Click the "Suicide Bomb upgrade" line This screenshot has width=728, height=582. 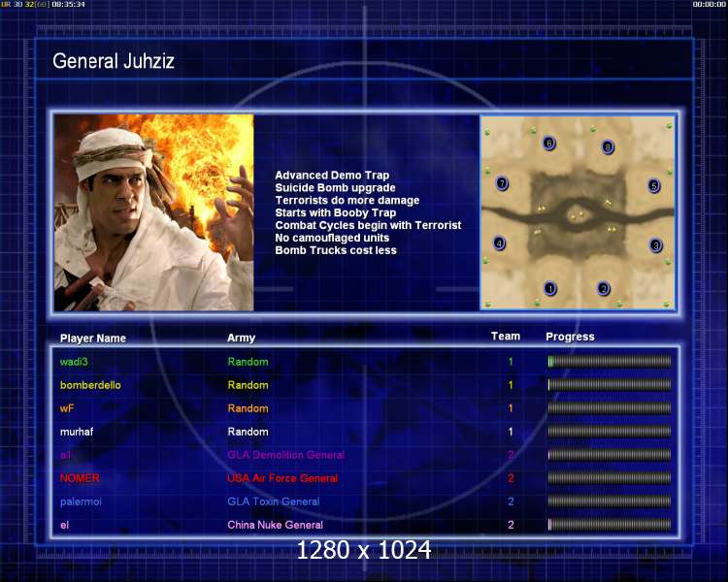335,188
